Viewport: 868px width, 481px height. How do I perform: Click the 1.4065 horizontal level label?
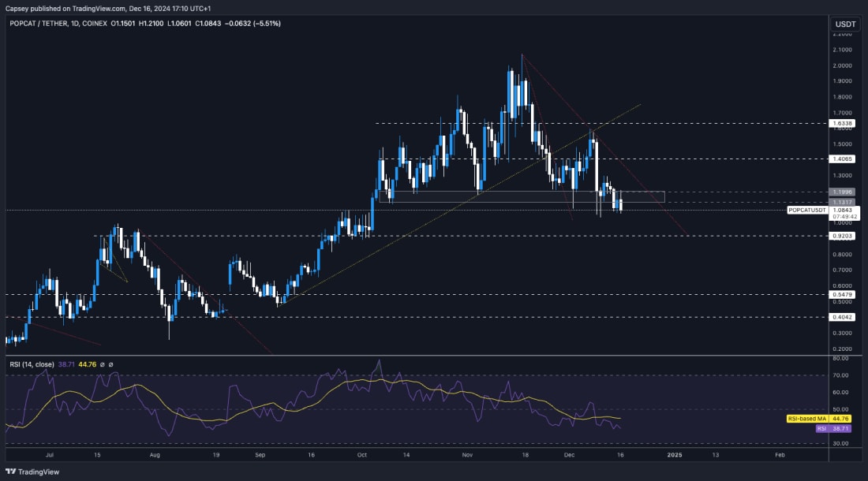point(842,158)
